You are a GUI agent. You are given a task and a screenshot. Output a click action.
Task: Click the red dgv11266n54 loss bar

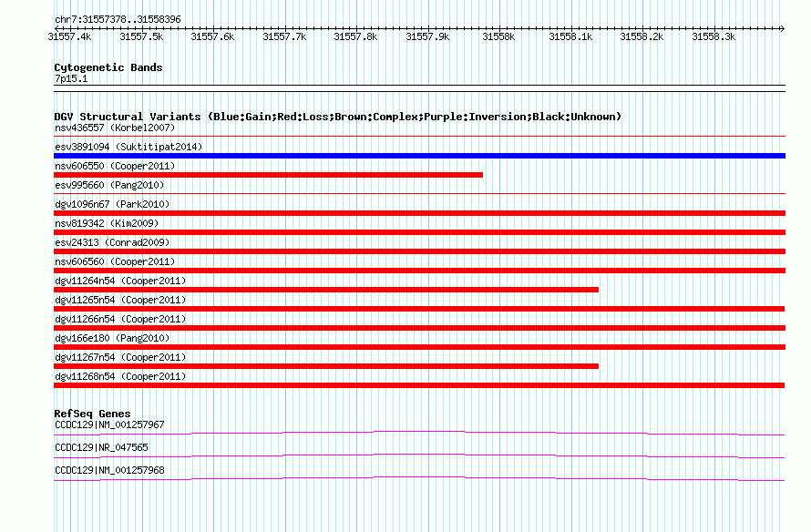(x=419, y=328)
